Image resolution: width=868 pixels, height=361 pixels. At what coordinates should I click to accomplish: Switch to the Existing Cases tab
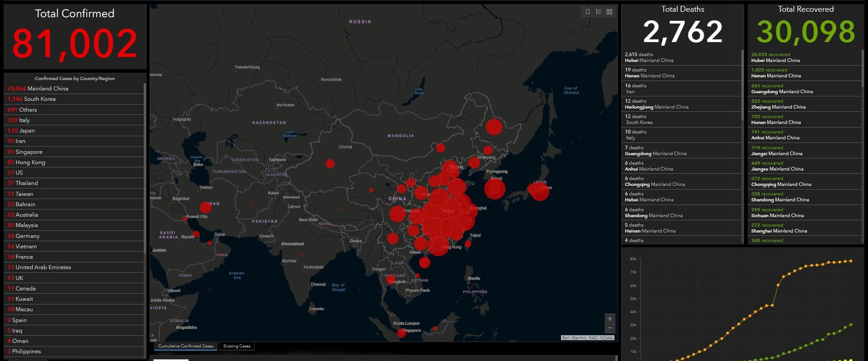tap(237, 346)
